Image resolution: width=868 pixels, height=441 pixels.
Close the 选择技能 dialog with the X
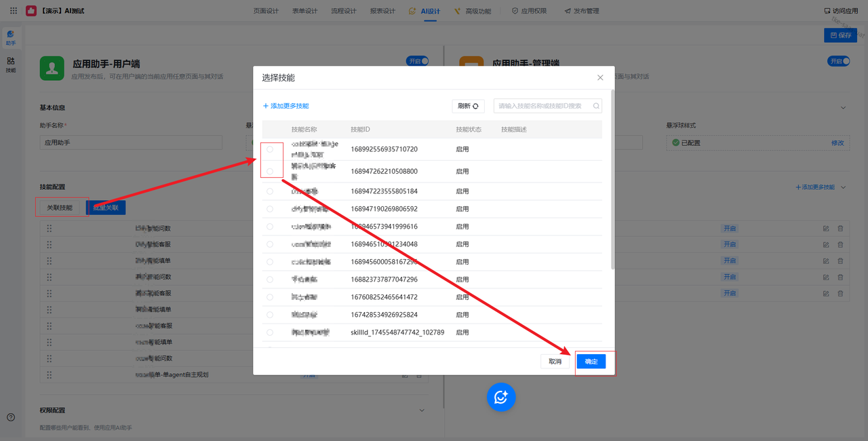[x=600, y=78]
